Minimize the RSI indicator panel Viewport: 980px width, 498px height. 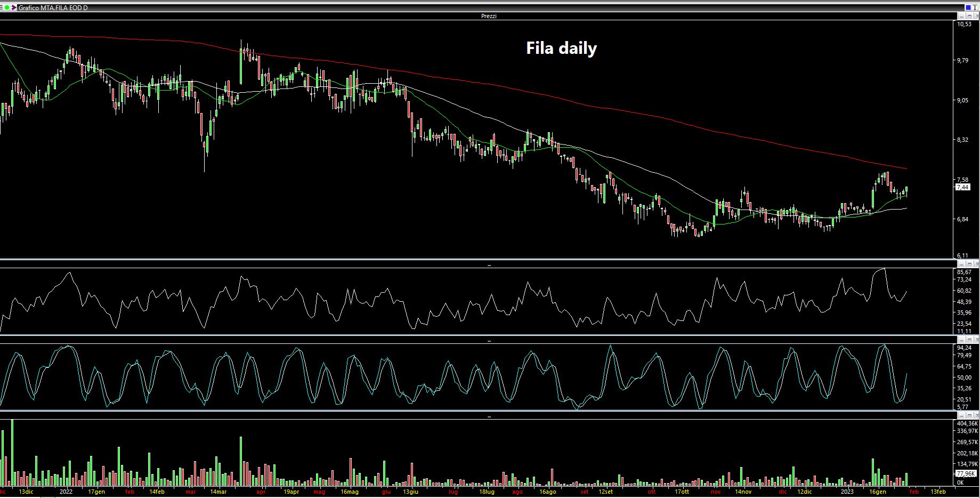pos(962,264)
